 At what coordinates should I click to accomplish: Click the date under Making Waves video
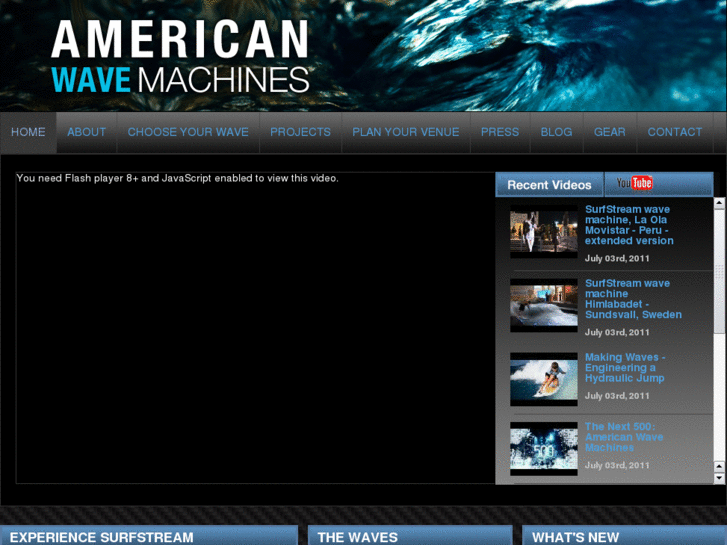[x=617, y=396]
